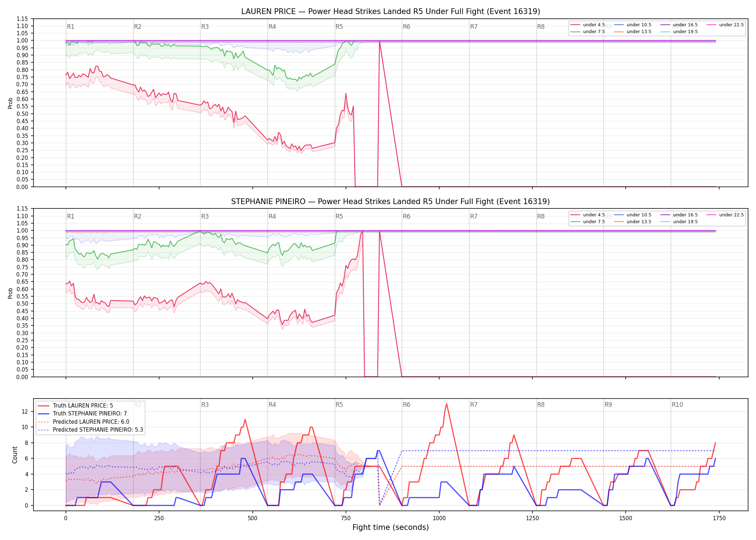This screenshot has height=540, width=756.
Task: Select 'under 13.5' in the middle chart legend
Action: [633, 222]
